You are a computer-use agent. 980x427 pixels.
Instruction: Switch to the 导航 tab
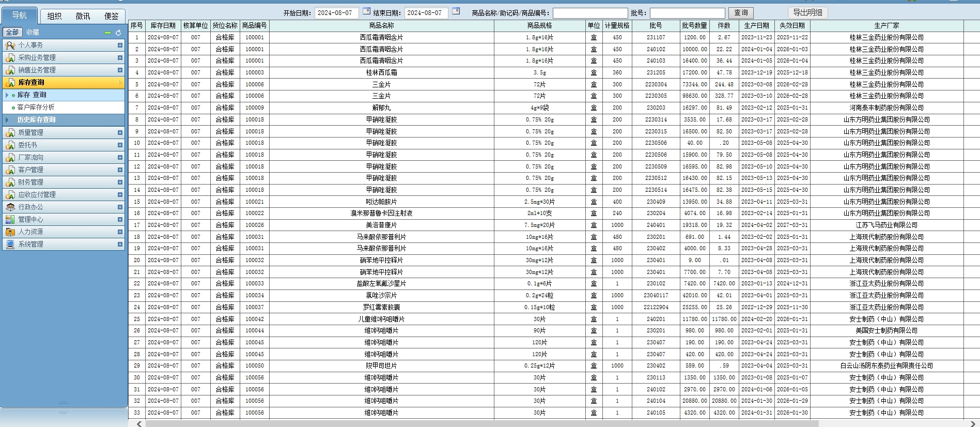(x=20, y=16)
